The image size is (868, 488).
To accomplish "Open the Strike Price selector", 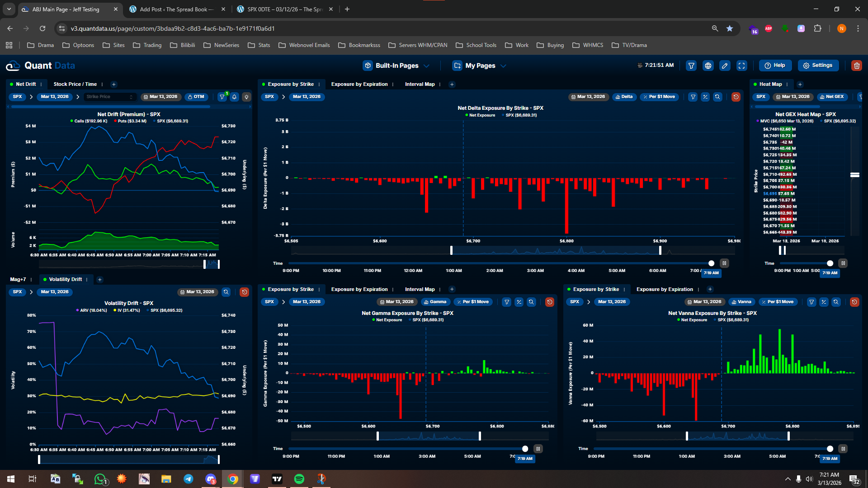I will 109,97.
